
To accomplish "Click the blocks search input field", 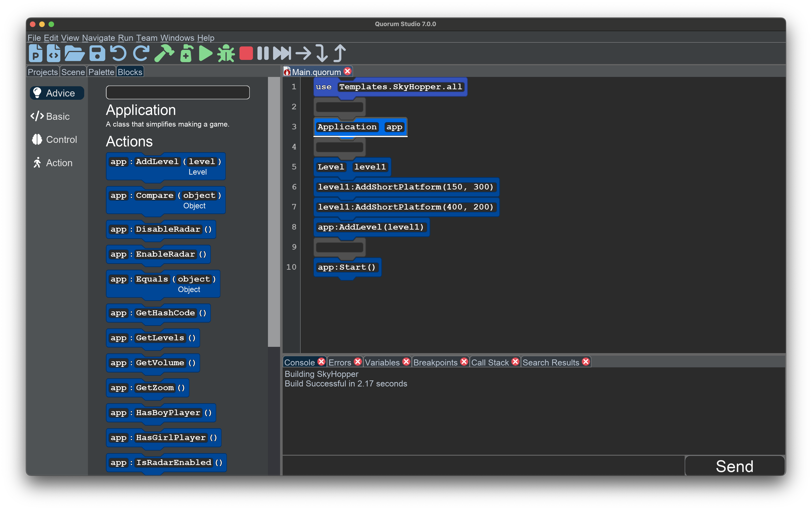I will point(178,92).
